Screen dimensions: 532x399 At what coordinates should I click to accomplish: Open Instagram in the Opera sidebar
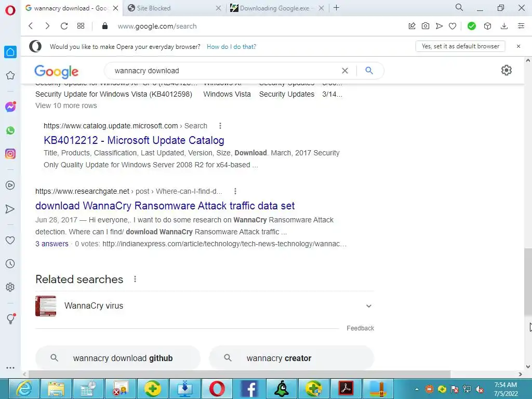click(x=10, y=154)
